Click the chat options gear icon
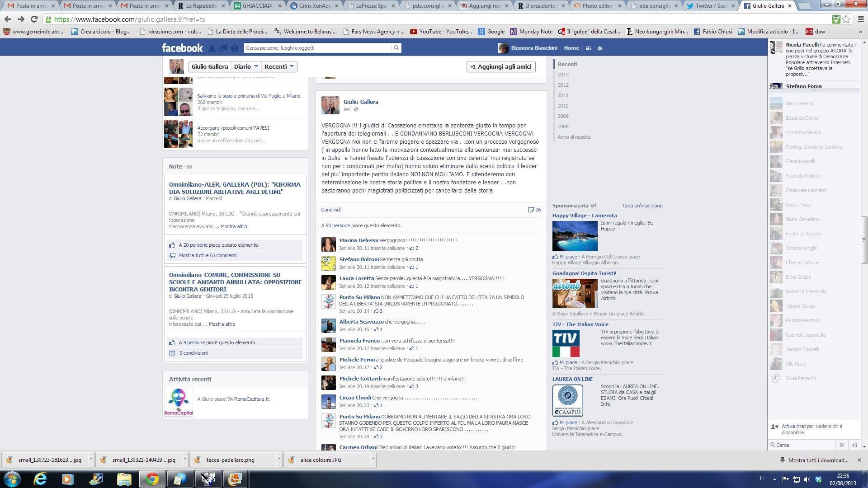Image resolution: width=868 pixels, height=488 pixels. click(841, 445)
